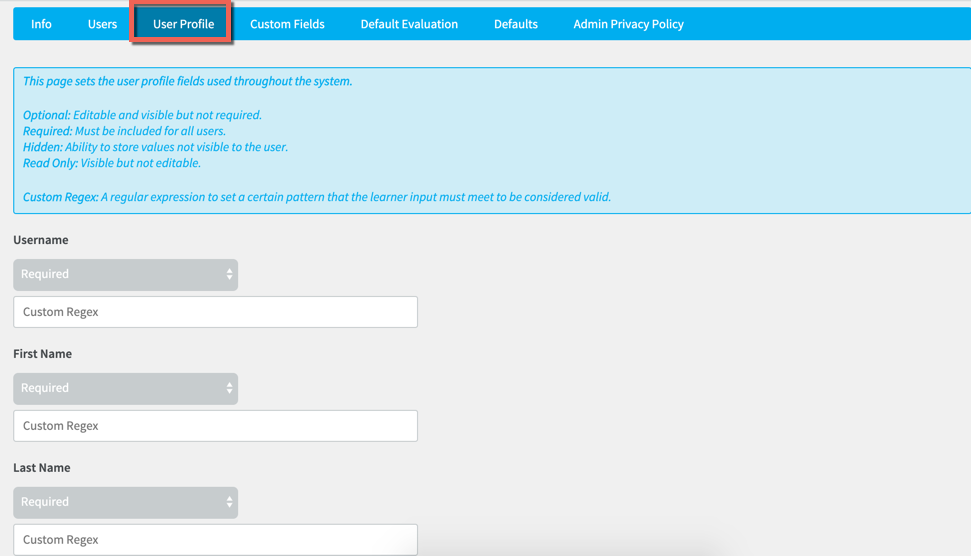Open the First Name Required dropdown
This screenshot has height=556, width=971.
pyautogui.click(x=126, y=389)
